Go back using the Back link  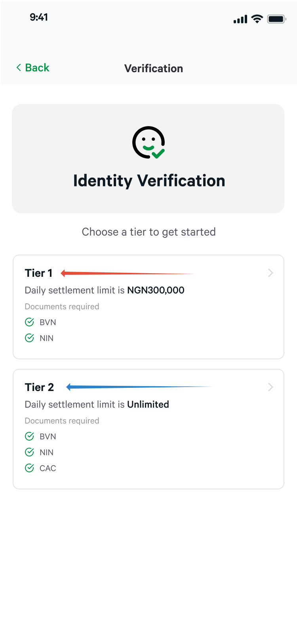37,68
